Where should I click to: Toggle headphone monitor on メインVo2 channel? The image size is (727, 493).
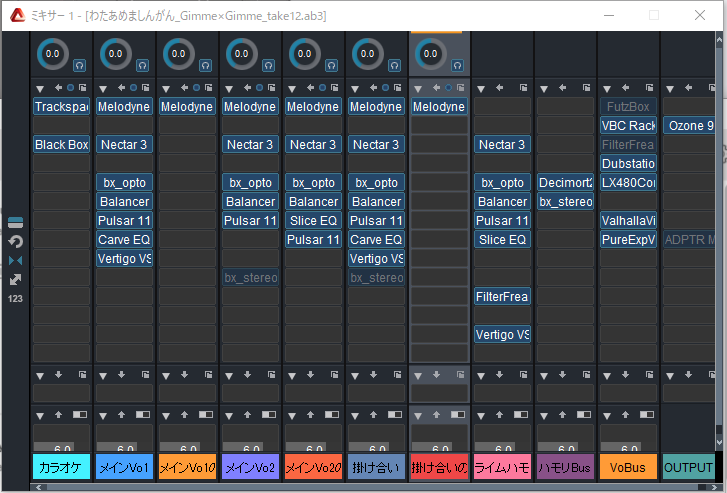pos(268,66)
